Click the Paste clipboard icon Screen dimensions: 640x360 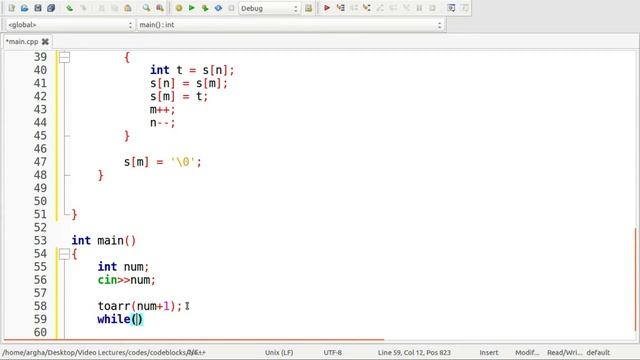(x=128, y=8)
